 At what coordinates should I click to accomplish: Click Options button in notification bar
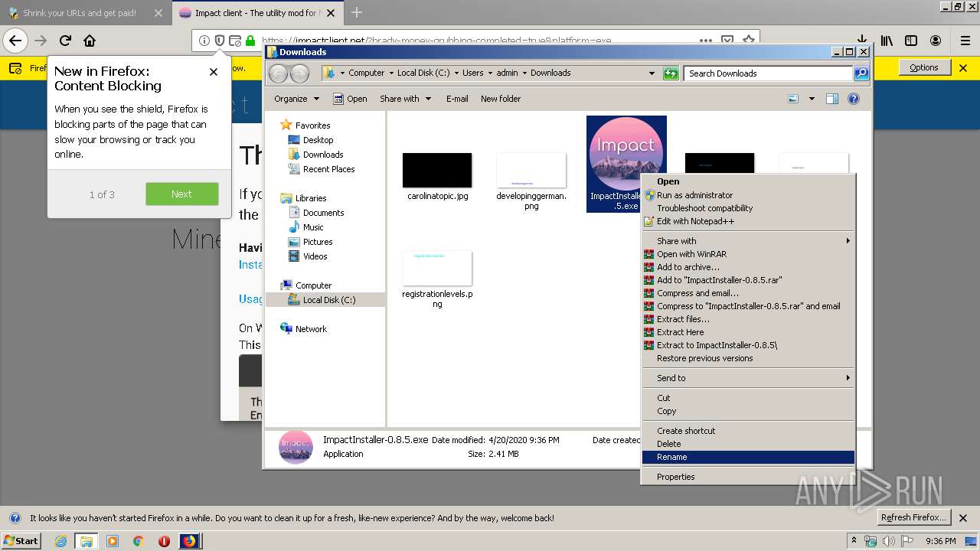(x=923, y=67)
